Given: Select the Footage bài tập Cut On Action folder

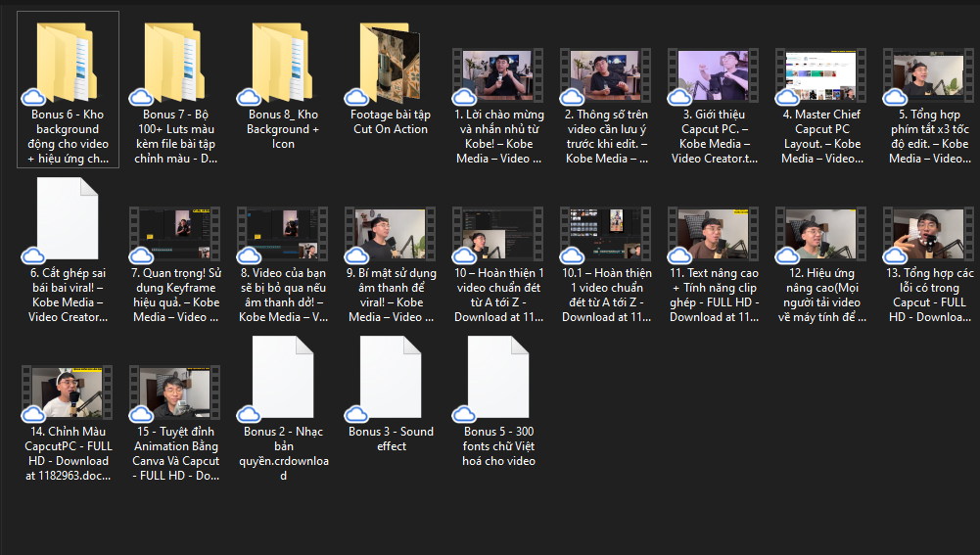Looking at the screenshot, I should [x=390, y=63].
